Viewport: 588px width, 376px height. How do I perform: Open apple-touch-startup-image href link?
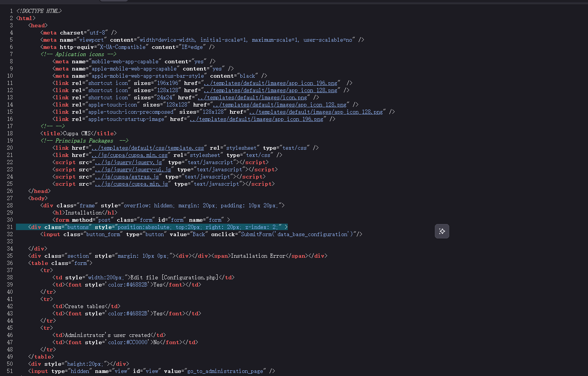click(257, 119)
